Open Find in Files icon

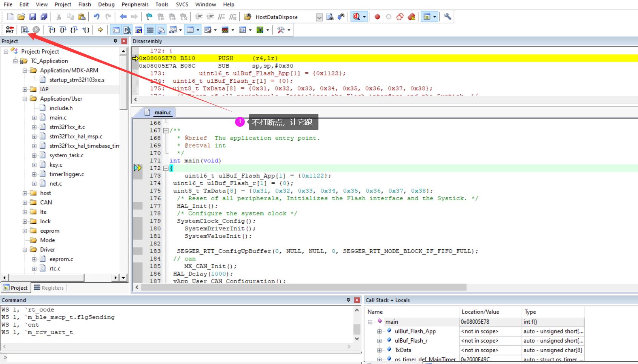tap(248, 17)
